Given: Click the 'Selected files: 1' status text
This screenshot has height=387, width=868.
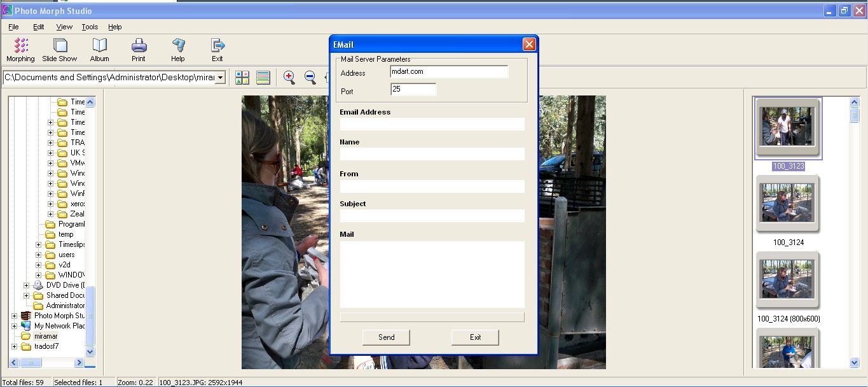Looking at the screenshot, I should click(x=78, y=383).
